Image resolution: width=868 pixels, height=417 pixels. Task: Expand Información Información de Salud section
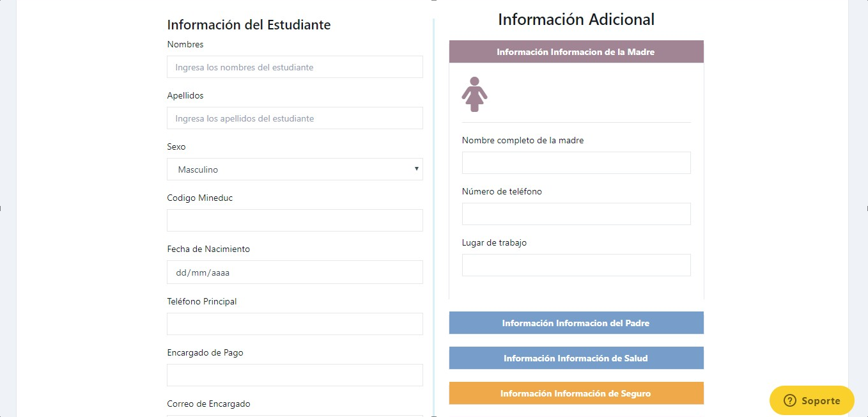576,358
